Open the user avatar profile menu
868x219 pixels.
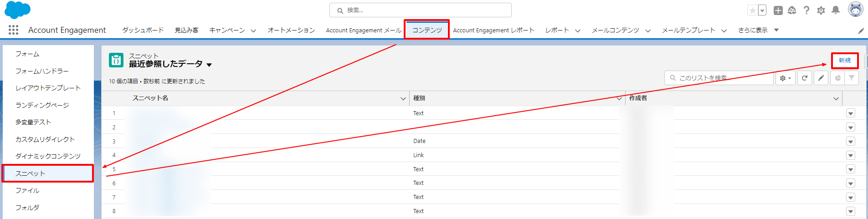(x=855, y=9)
